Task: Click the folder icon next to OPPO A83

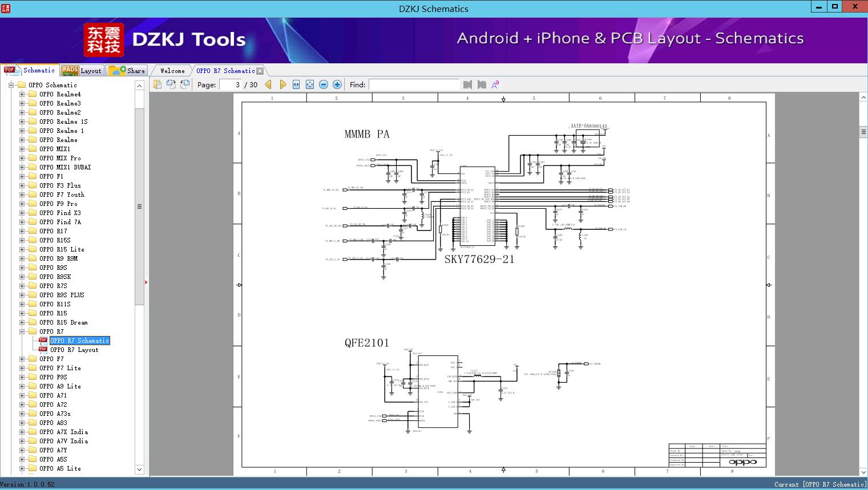Action: (x=33, y=423)
